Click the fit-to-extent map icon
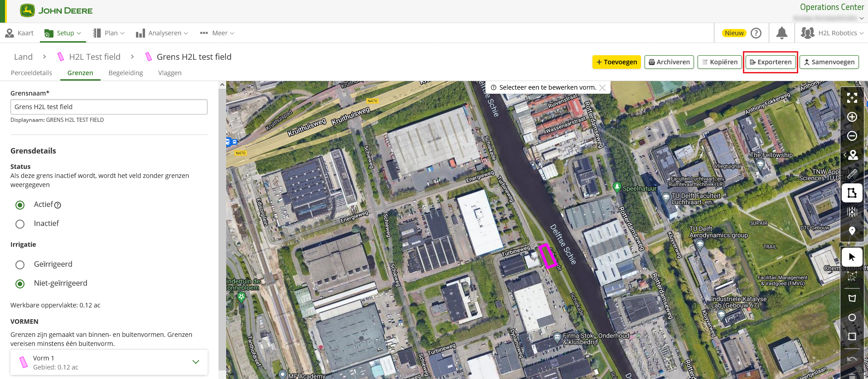868x379 pixels. tap(852, 98)
